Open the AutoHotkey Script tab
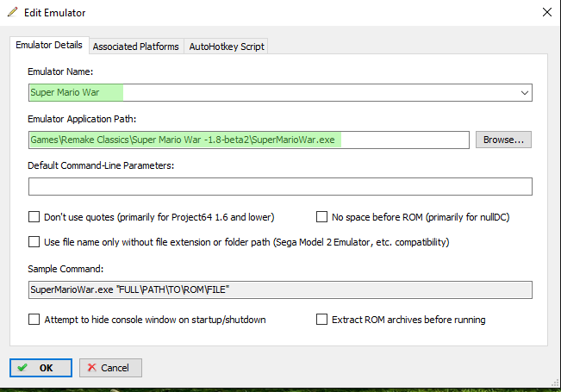The width and height of the screenshot is (561, 392). (x=227, y=47)
